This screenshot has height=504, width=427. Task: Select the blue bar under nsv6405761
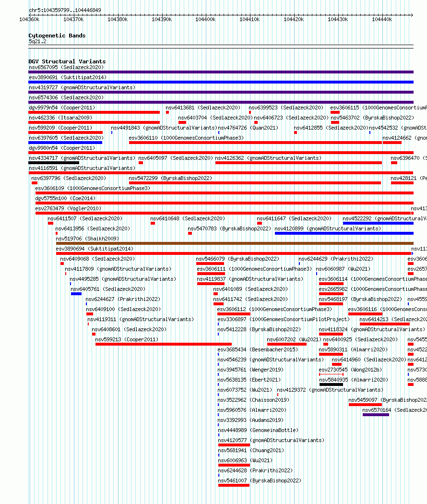pos(76,294)
